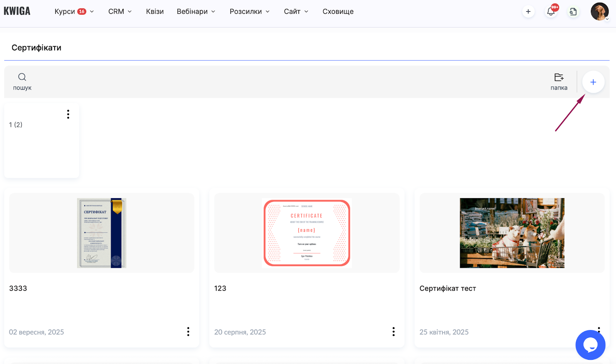Open three-dot menu for certificate 123

393,332
